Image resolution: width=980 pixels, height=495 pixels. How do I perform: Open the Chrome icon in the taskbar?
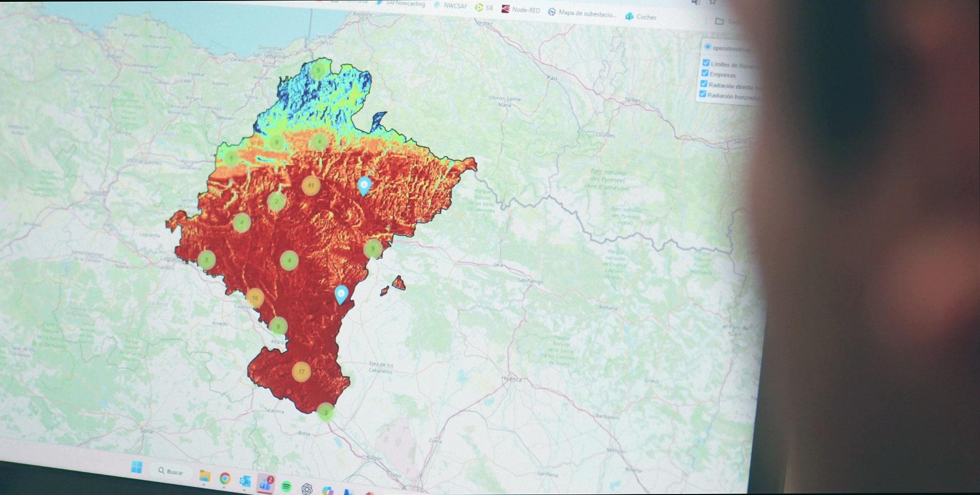tap(225, 479)
